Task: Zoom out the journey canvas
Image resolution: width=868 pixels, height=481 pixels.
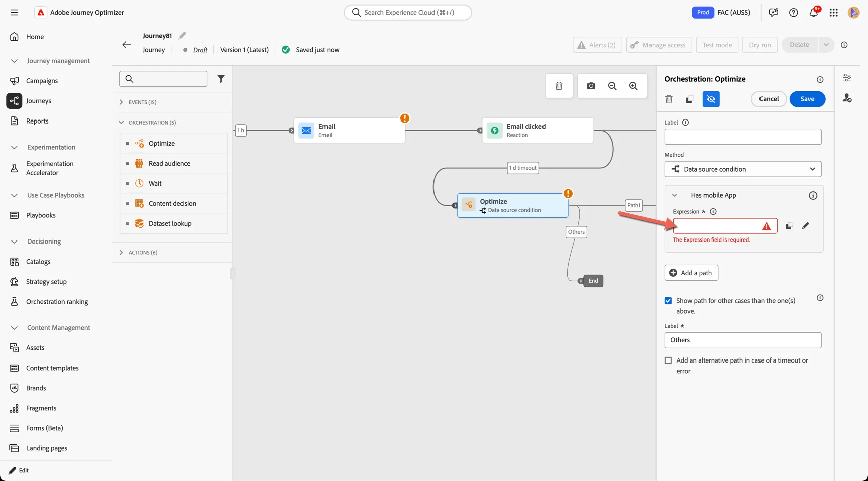Action: point(612,86)
